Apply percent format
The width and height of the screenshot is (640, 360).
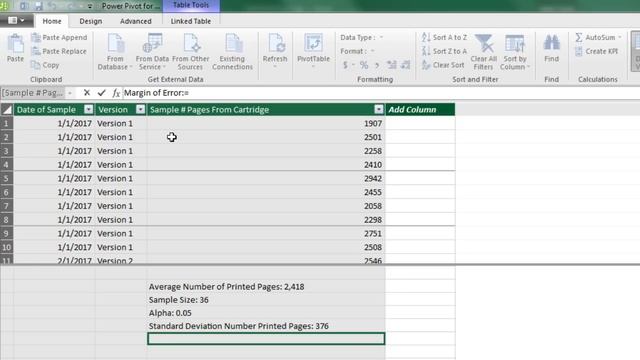[x=364, y=65]
